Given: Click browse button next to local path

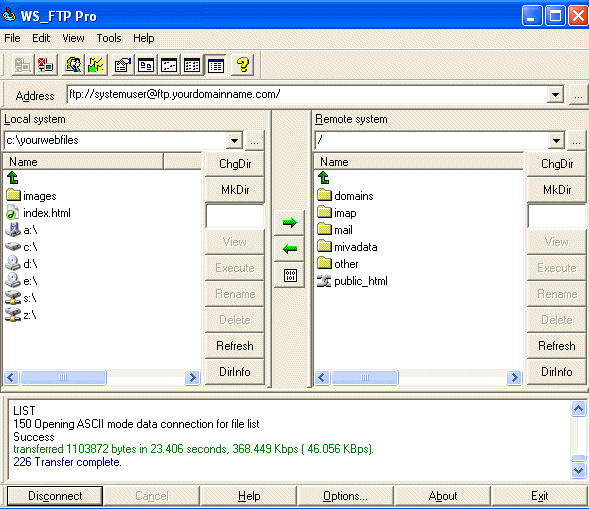Looking at the screenshot, I should click(254, 141).
